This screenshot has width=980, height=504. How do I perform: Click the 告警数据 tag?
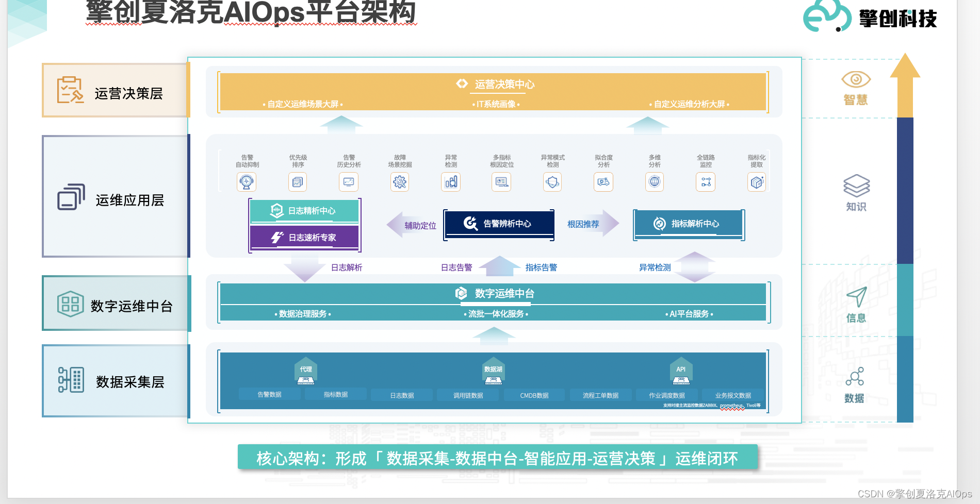click(x=269, y=394)
